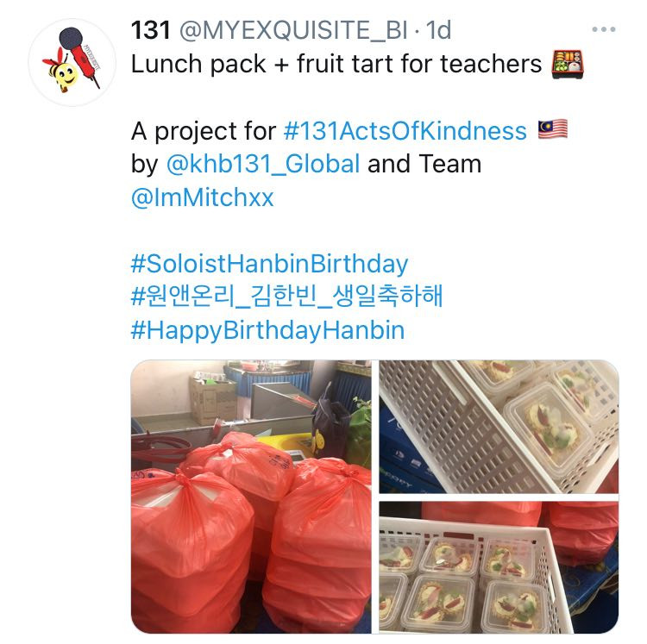Open the bee microphone profile avatar
The image size is (647, 644).
point(72,62)
